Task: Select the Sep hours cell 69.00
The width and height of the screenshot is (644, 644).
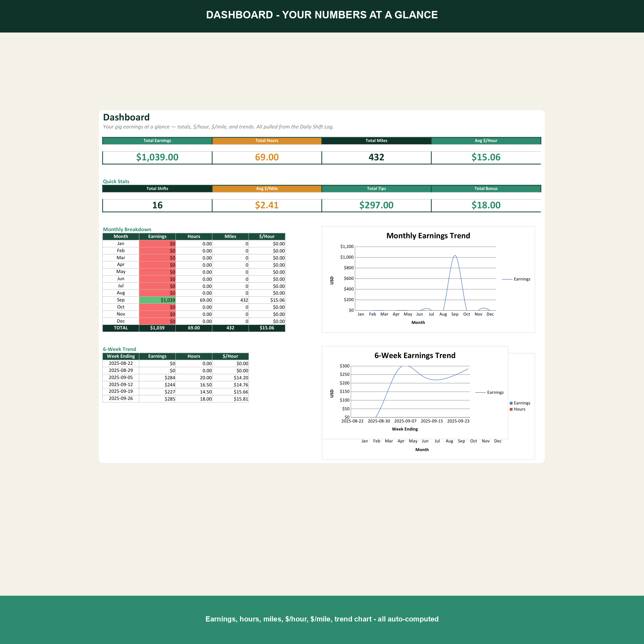Action: pos(194,300)
